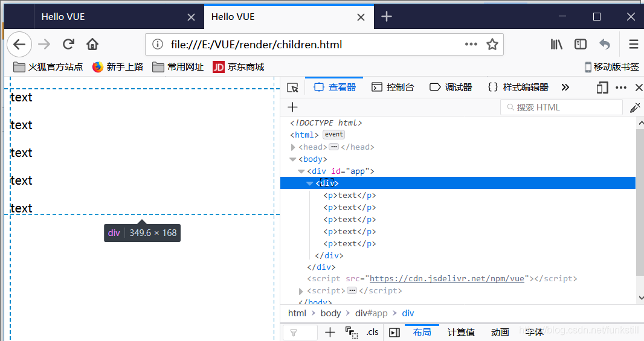Collapse the body element
644x341 pixels.
[x=293, y=159]
